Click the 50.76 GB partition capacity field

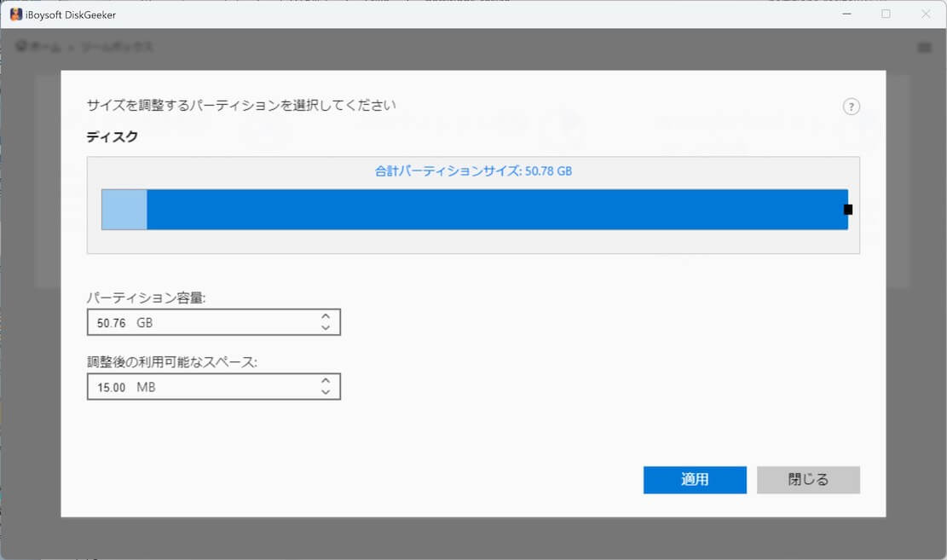[214, 322]
